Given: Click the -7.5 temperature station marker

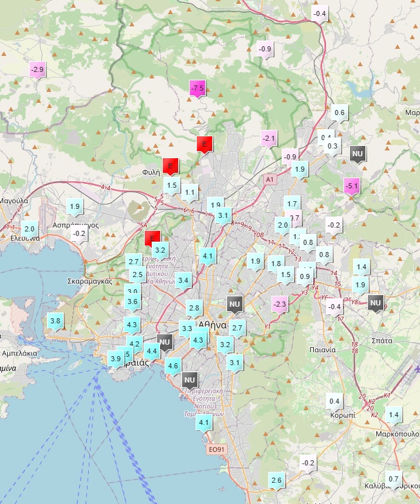Looking at the screenshot, I should tap(197, 89).
